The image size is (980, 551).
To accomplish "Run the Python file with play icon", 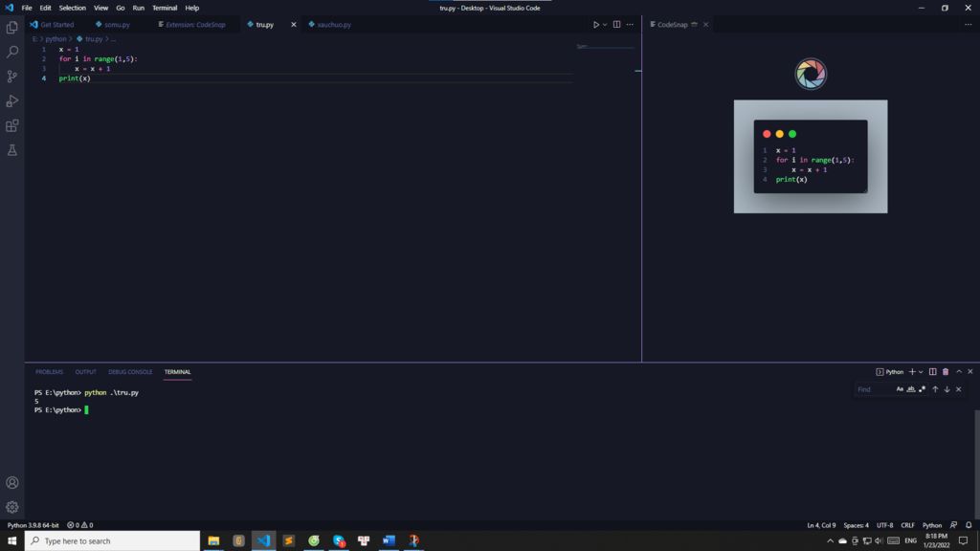I will (595, 24).
